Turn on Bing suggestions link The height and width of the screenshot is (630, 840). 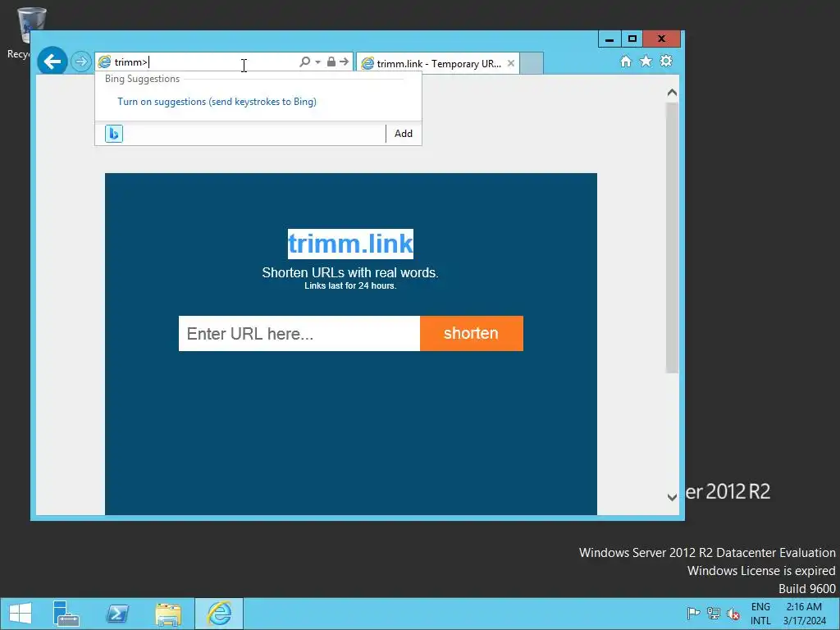click(x=217, y=102)
